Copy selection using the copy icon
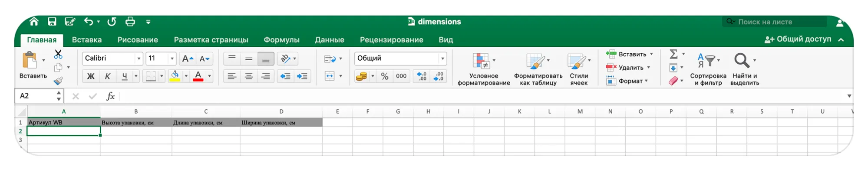Screen dimensions: 868x173 pyautogui.click(x=58, y=67)
